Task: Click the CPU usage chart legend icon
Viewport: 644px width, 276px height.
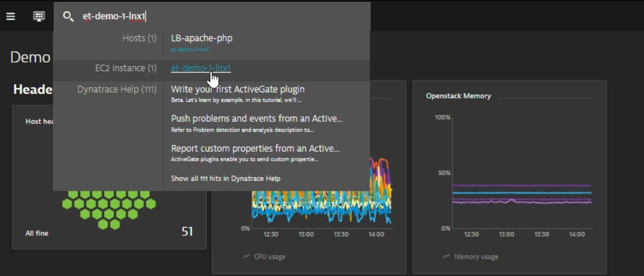Action: [246, 257]
